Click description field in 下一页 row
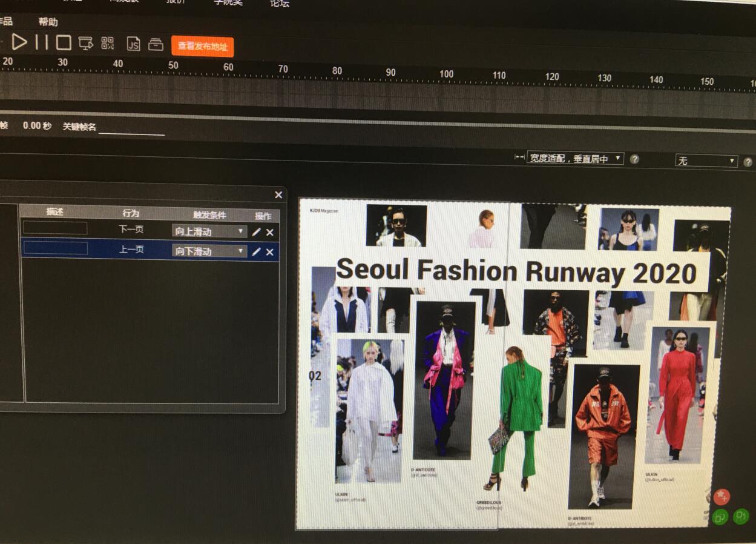Viewport: 756px width, 544px height. [x=55, y=228]
